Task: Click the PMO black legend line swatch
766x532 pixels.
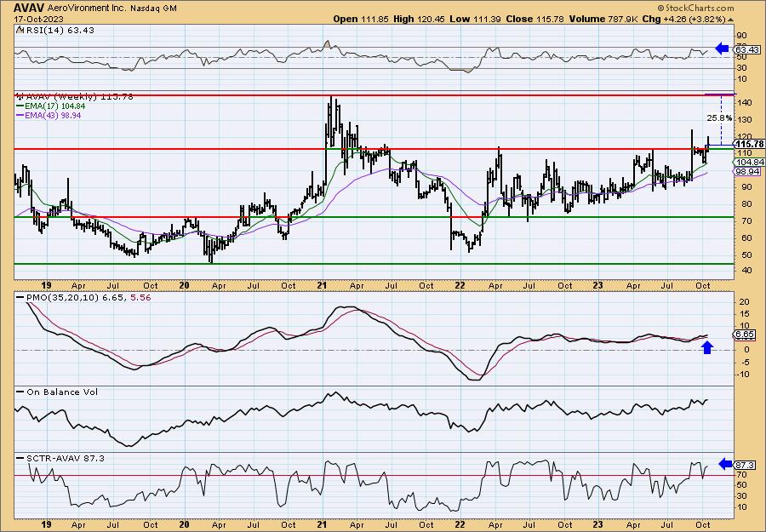Action: 20,297
